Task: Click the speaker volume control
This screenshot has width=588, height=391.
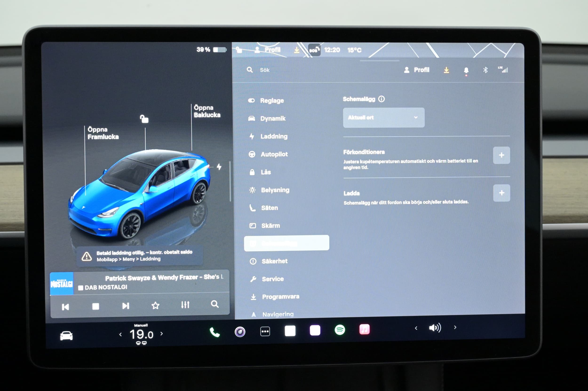Action: click(435, 328)
